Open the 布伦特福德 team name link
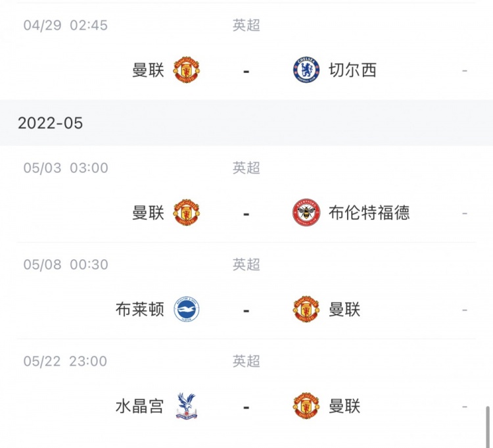Image resolution: width=493 pixels, height=448 pixels. (369, 212)
